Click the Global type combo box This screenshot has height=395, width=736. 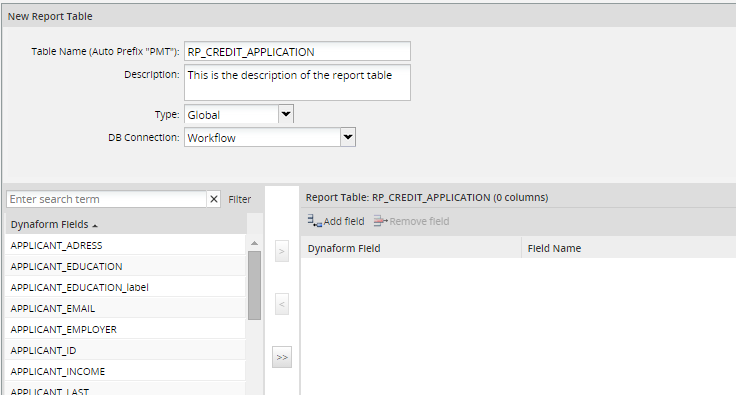231,114
